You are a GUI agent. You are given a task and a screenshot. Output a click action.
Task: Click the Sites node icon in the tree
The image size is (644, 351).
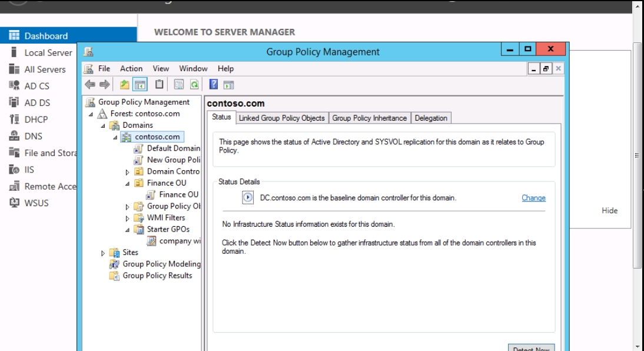pos(115,253)
